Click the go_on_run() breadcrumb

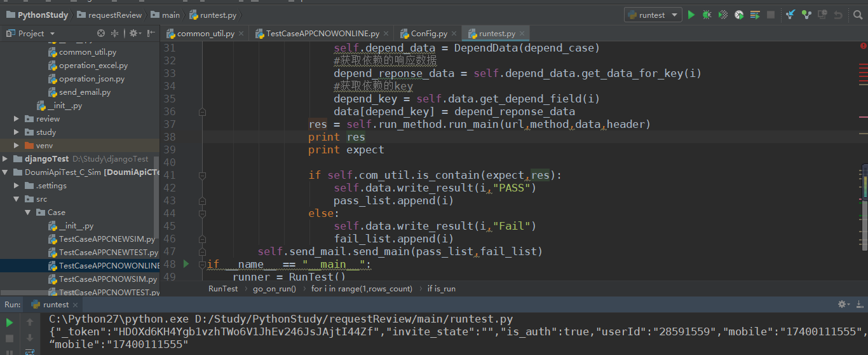pyautogui.click(x=275, y=289)
